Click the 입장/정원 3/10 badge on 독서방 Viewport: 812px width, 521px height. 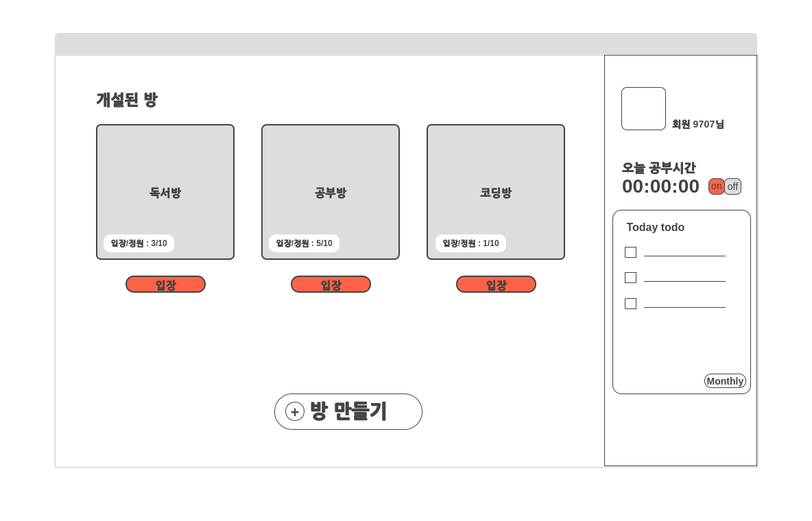click(138, 243)
